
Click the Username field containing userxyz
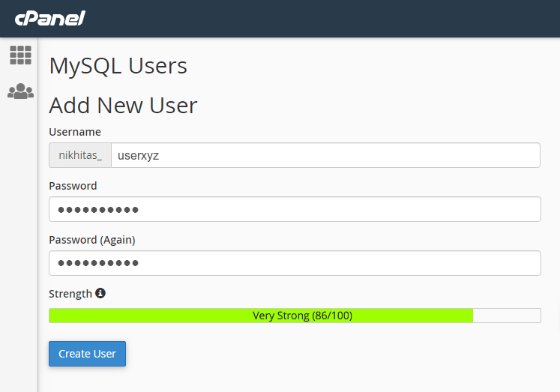[325, 155]
